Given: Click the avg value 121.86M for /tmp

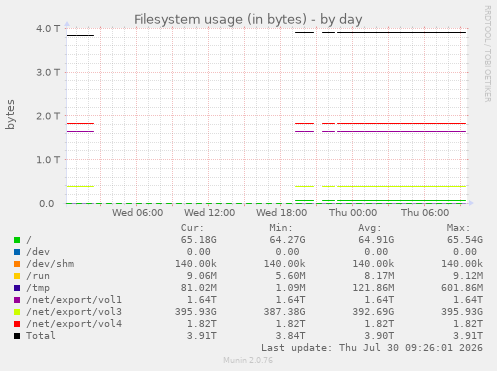Looking at the screenshot, I should click(373, 288).
